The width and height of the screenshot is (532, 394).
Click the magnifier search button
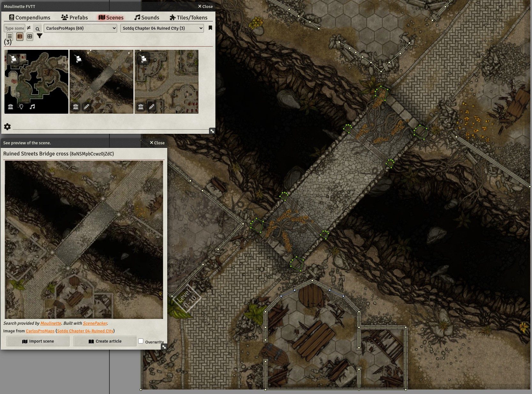(x=37, y=29)
